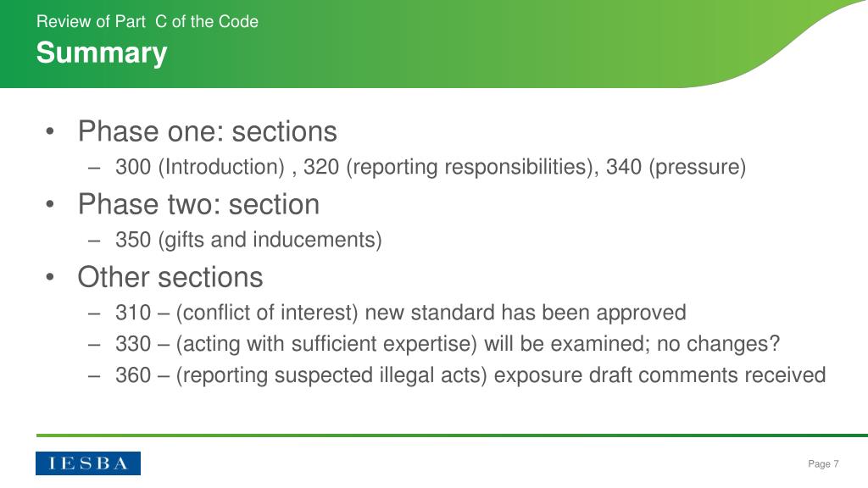Click the IESBA logo

pyautogui.click(x=88, y=463)
